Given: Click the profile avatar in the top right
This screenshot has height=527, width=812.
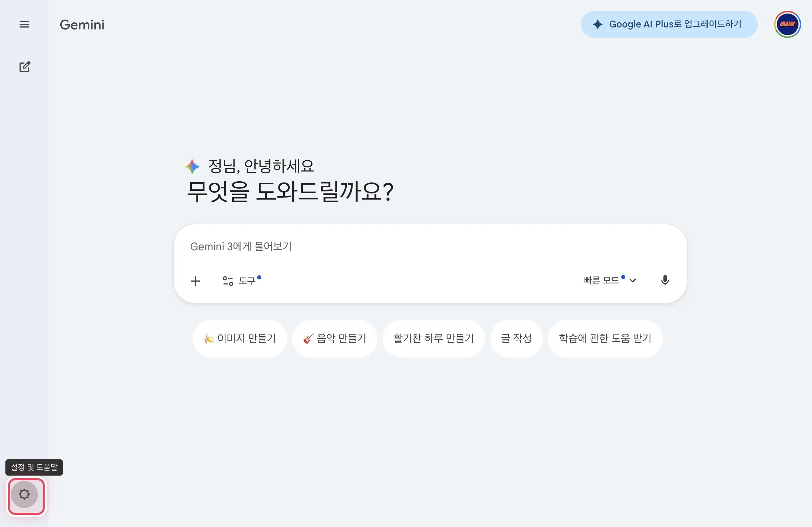Looking at the screenshot, I should 787,24.
